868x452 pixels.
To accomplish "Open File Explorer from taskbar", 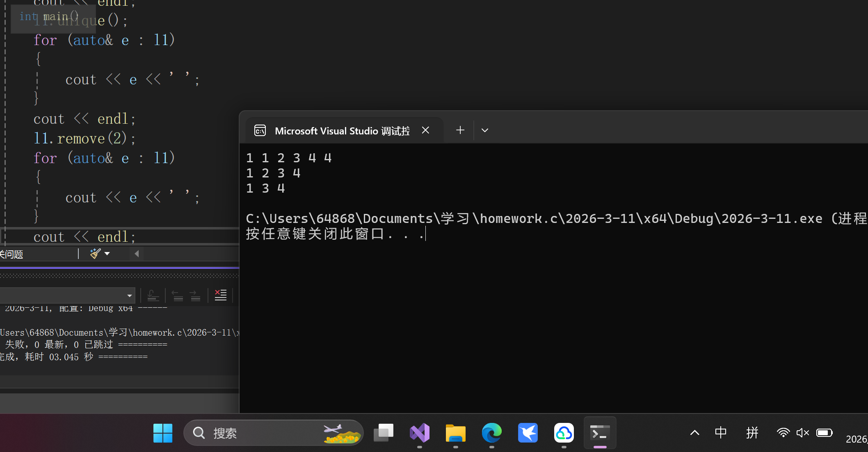I will tap(455, 433).
